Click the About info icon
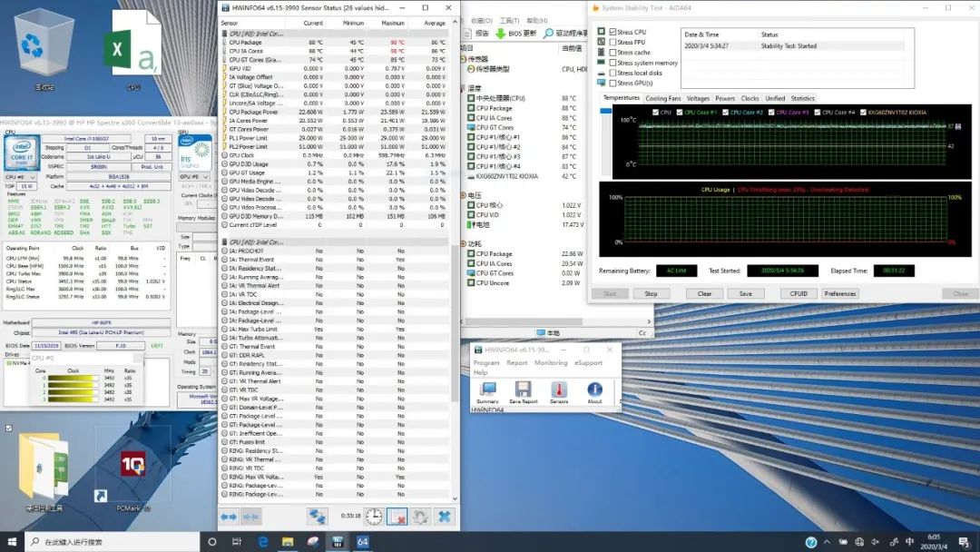This screenshot has height=552, width=980. (x=594, y=391)
